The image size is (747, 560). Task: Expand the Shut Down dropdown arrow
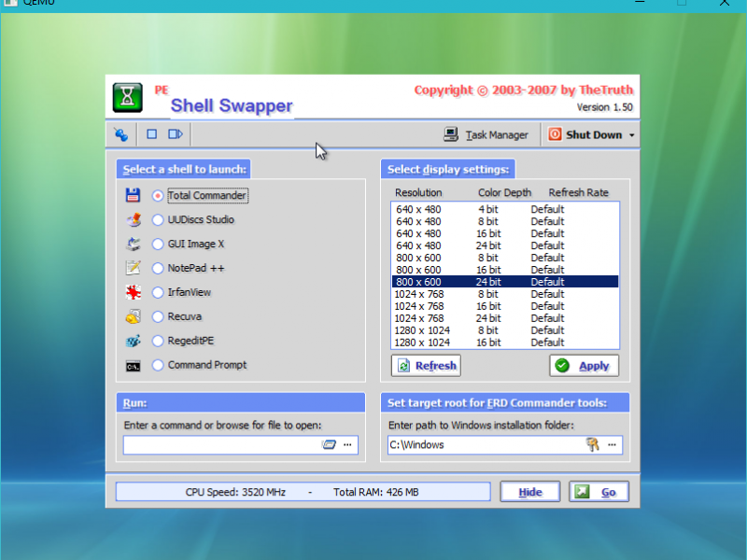[632, 135]
